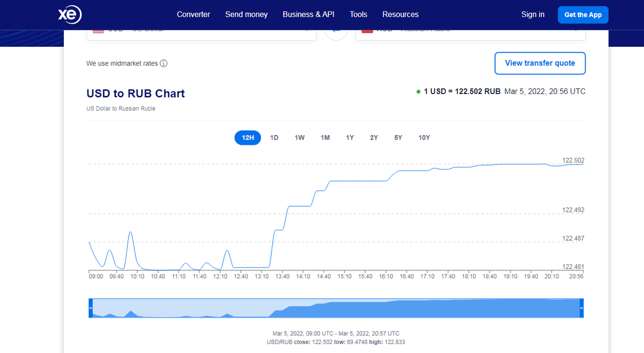Image resolution: width=644 pixels, height=353 pixels.
Task: Click 'US Dollar to Russian Ruble' subtitle
Action: point(121,109)
